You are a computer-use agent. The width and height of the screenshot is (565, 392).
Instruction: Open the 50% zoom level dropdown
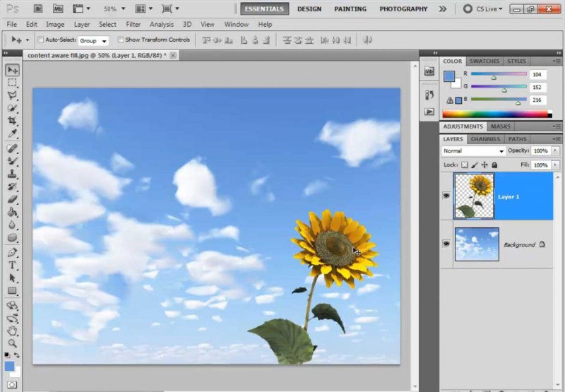pyautogui.click(x=114, y=9)
